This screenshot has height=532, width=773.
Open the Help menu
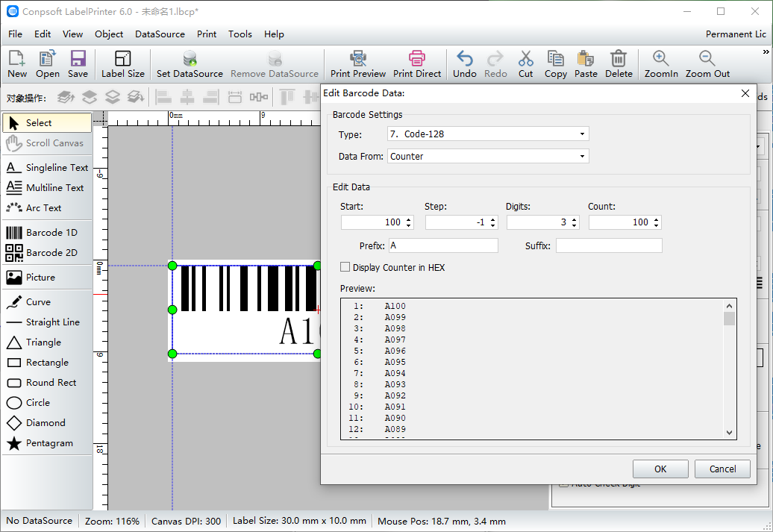274,34
